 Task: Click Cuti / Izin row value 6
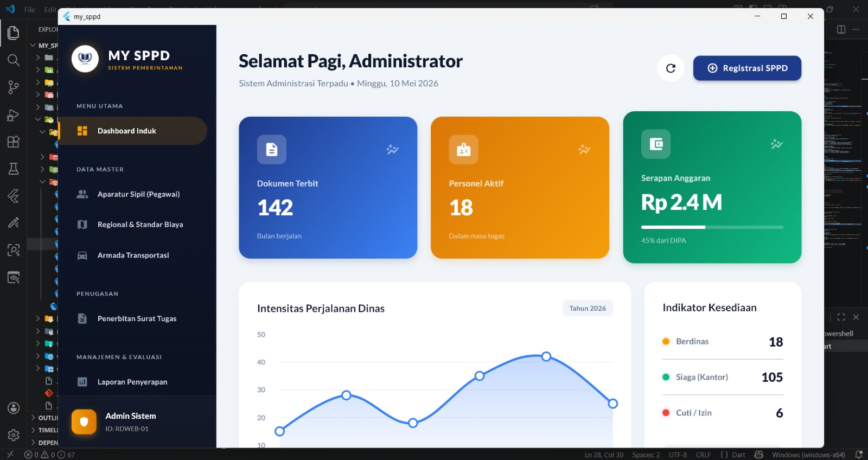coord(780,413)
